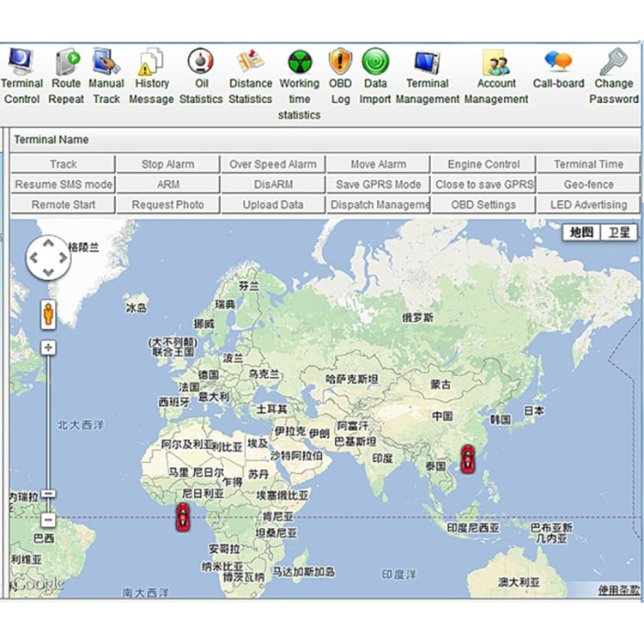Select Working time statistics icon

[299, 62]
